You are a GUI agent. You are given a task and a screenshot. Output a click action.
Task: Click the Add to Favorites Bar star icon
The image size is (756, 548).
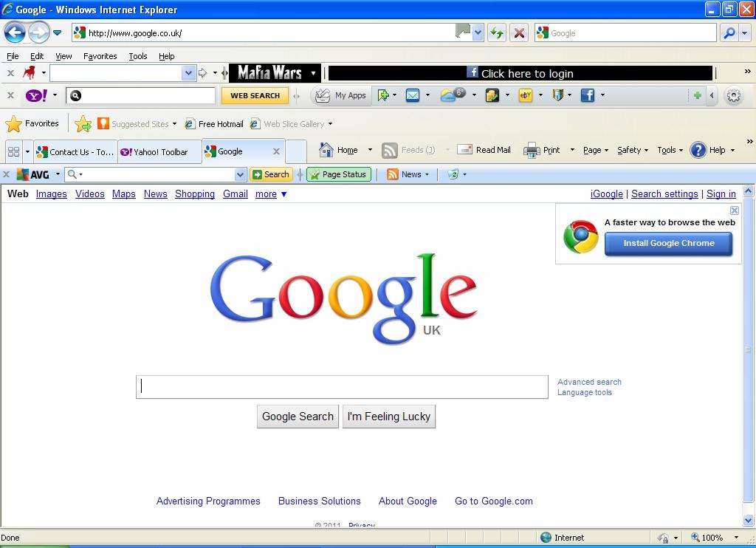(x=83, y=124)
